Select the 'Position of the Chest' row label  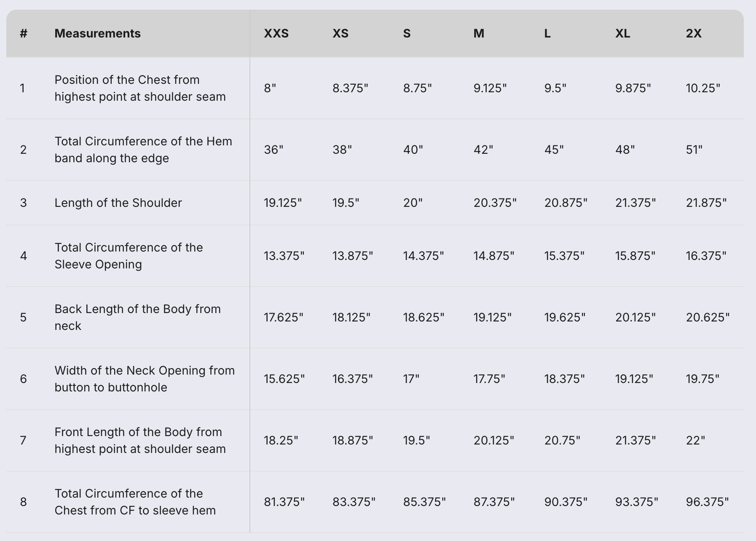tap(140, 88)
